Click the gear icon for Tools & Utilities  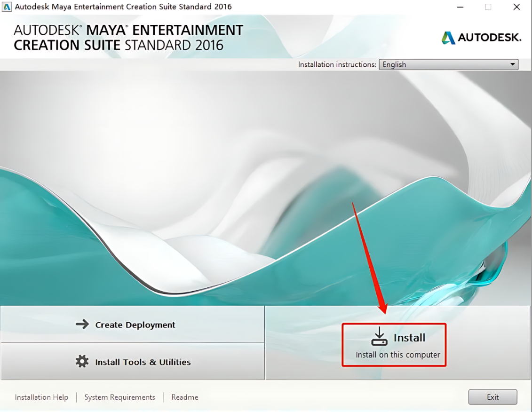coord(82,362)
